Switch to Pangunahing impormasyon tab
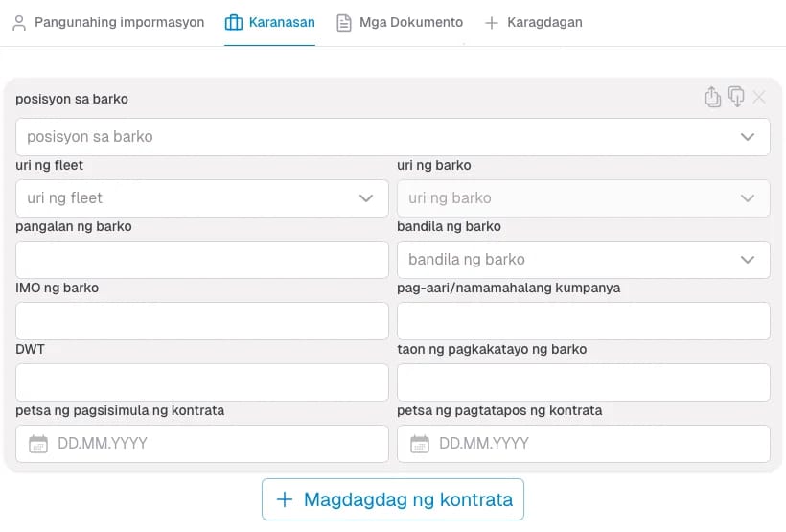 tap(119, 22)
